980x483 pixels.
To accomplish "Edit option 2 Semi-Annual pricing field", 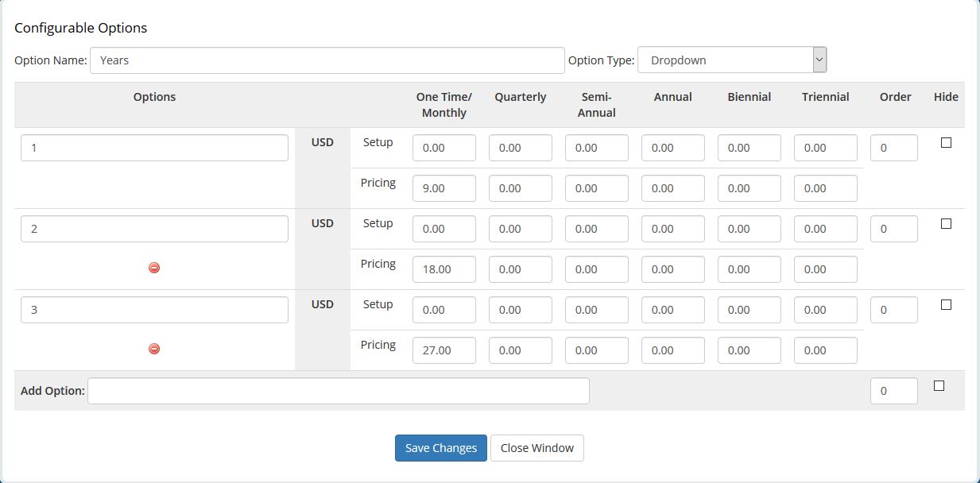I will coord(597,269).
